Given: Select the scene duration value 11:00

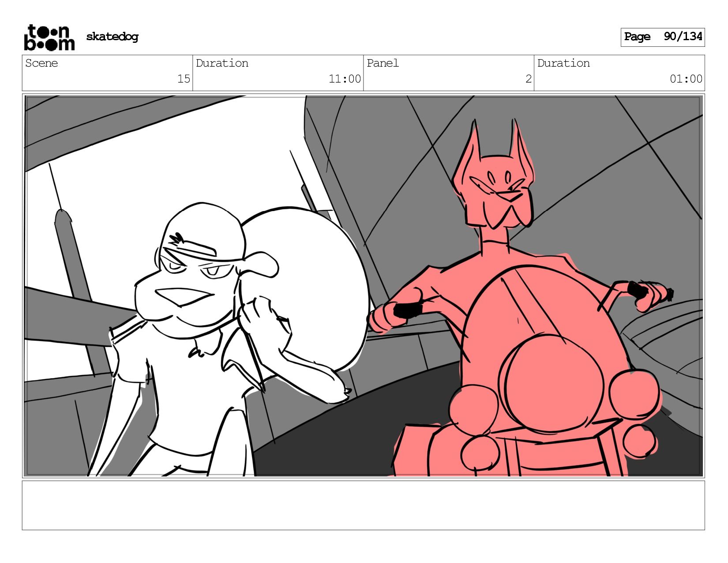Looking at the screenshot, I should [345, 79].
